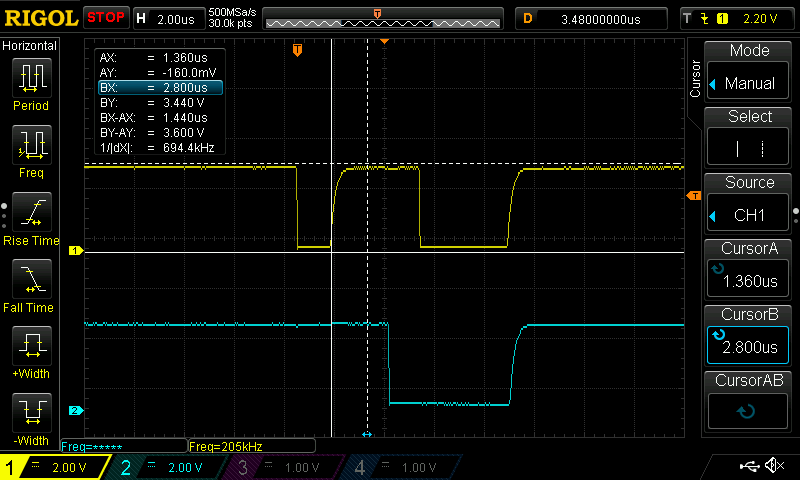800x480 pixels.
Task: Click the 1/|dX| = 694.4kHz readout row
Action: [x=160, y=148]
